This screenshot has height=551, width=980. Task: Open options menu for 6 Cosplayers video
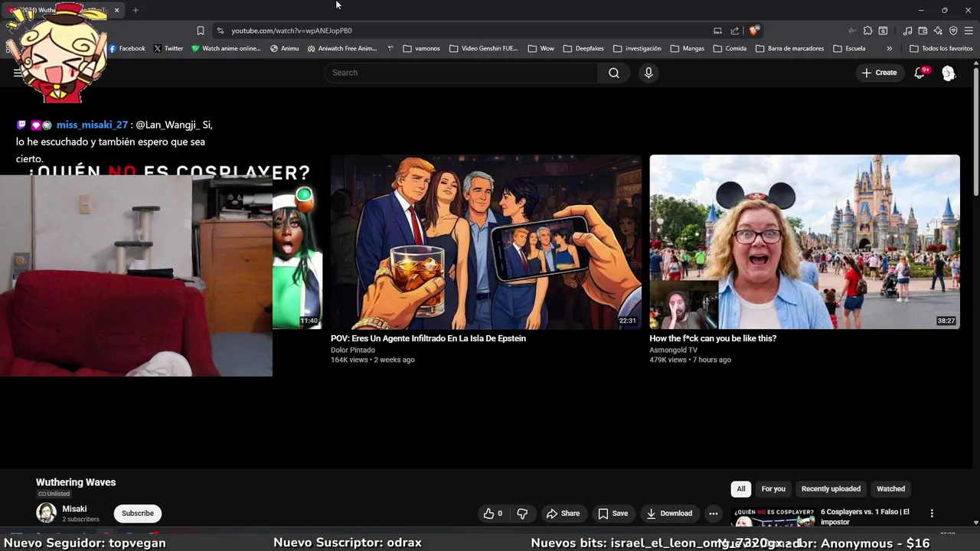pyautogui.click(x=932, y=514)
